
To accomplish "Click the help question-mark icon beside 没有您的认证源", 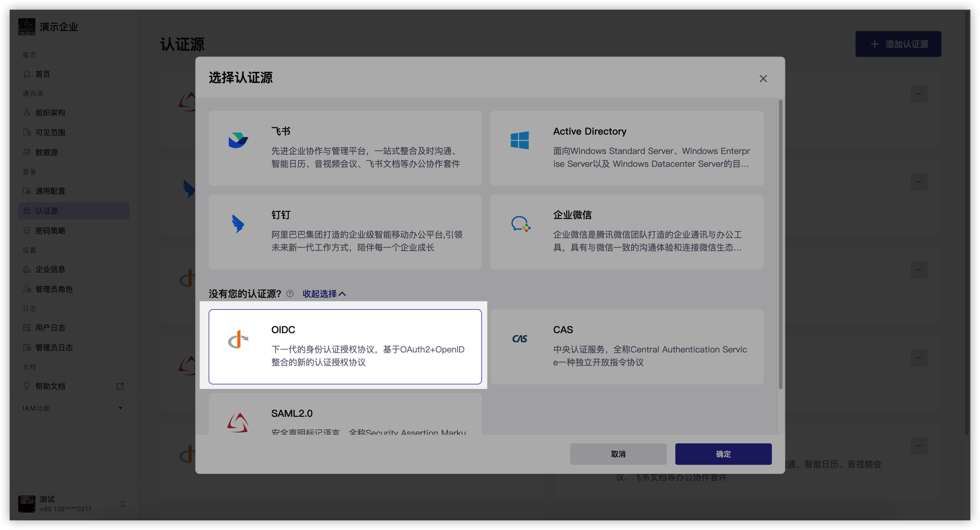I will [290, 294].
